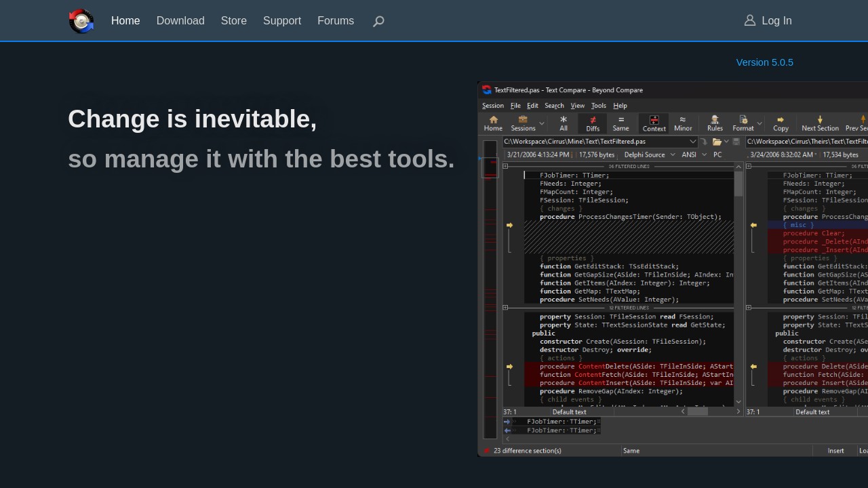Open the website search magnifier icon
Image resolution: width=868 pixels, height=488 pixels.
click(x=378, y=21)
